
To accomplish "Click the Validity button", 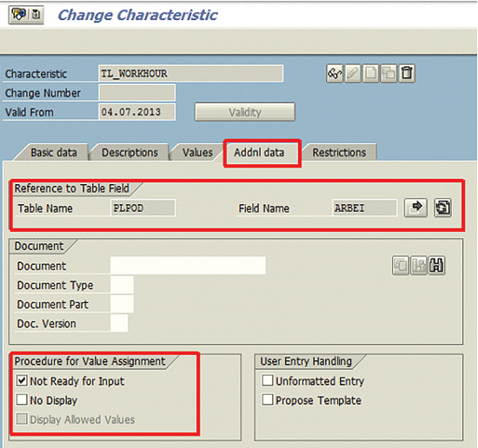I will point(245,112).
